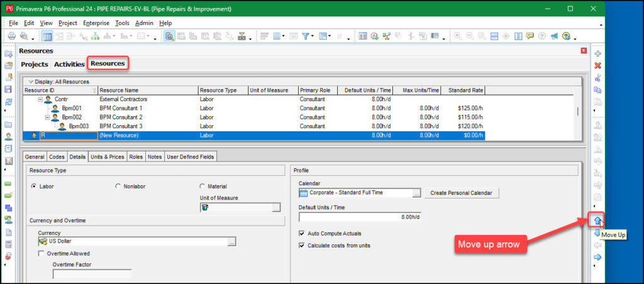
Task: Click the Move Down arrow icon
Action: (597, 233)
